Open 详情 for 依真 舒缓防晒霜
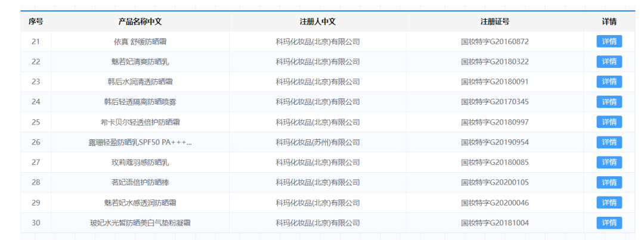Screen dimensions: 644x240 pyautogui.click(x=609, y=42)
